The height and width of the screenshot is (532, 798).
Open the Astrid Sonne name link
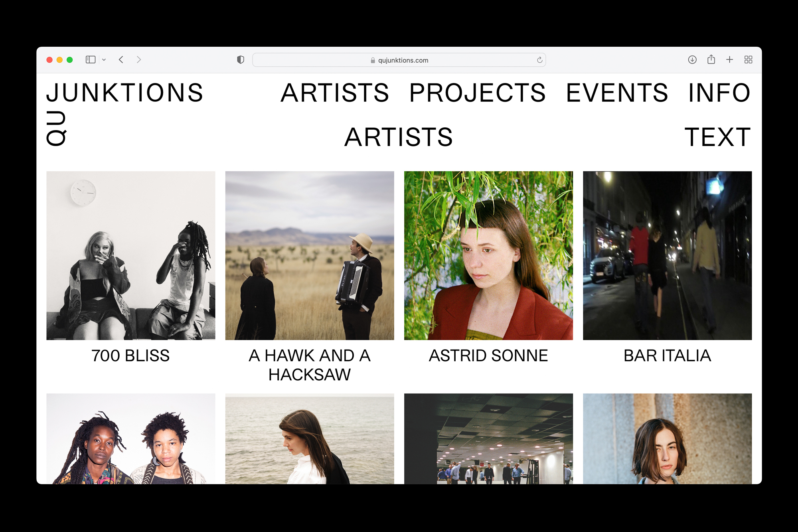[488, 356]
